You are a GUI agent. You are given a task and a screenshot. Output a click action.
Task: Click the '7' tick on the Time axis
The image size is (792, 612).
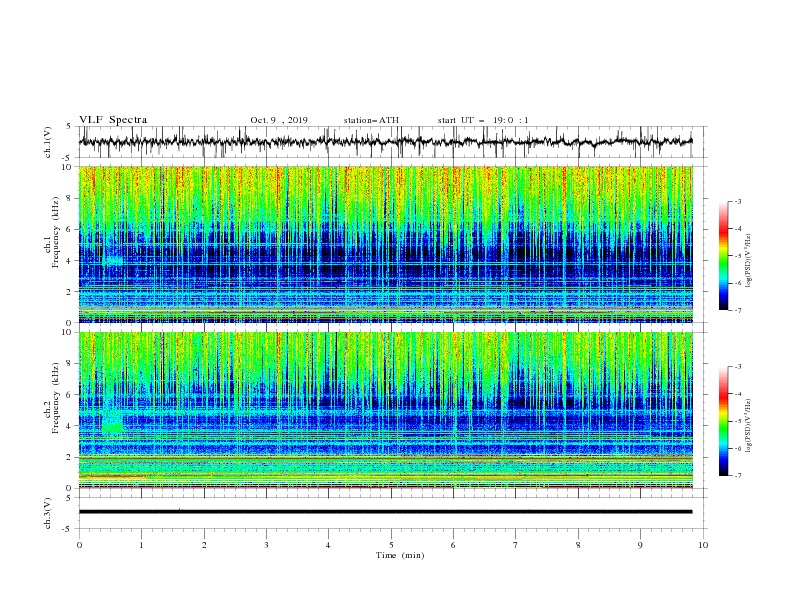[516, 545]
